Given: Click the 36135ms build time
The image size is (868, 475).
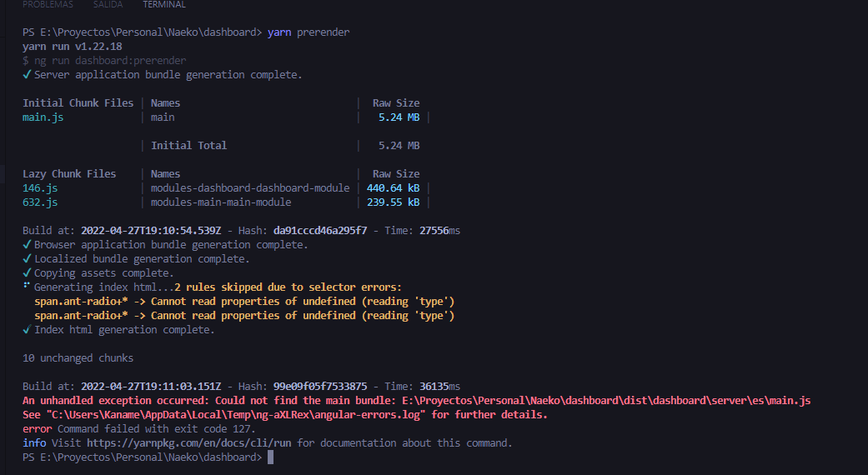Looking at the screenshot, I should point(439,387).
